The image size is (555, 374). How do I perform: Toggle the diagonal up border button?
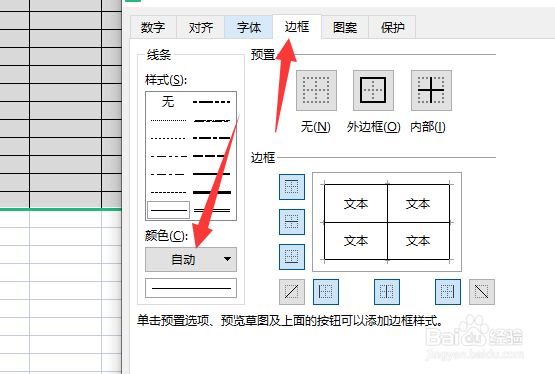(x=292, y=292)
